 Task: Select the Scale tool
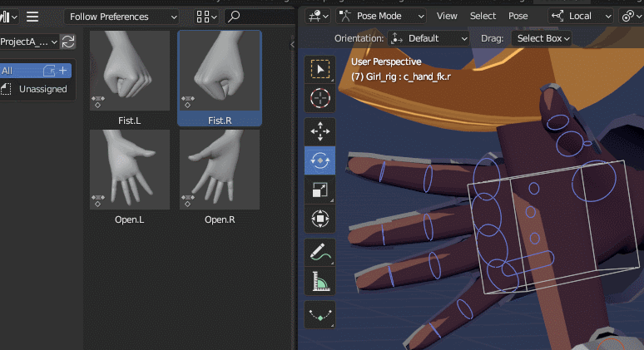coord(320,190)
